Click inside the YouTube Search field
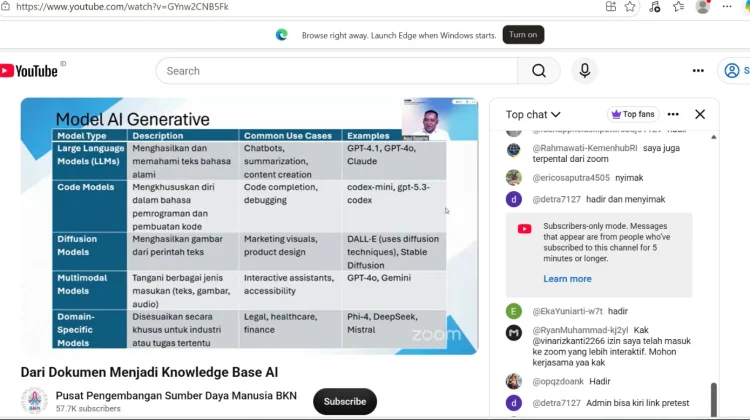The height and width of the screenshot is (420, 750). pyautogui.click(x=337, y=71)
